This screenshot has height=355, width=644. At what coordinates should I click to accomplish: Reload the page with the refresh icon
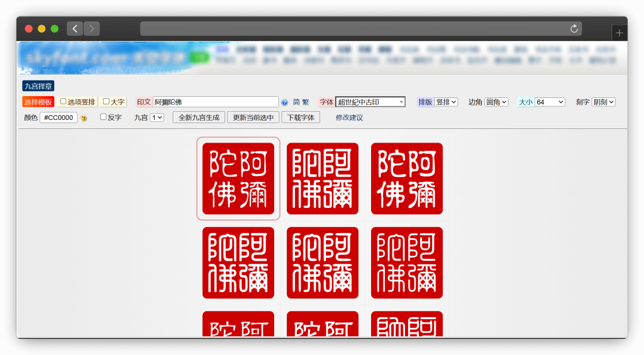[574, 29]
